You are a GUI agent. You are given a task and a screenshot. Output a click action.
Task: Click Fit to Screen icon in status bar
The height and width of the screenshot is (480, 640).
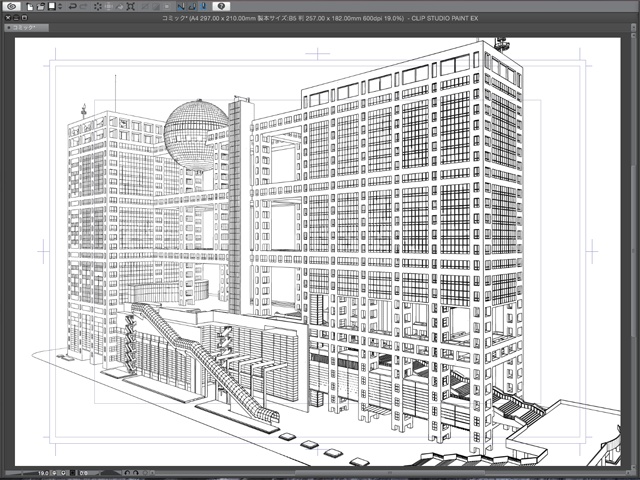72,473
